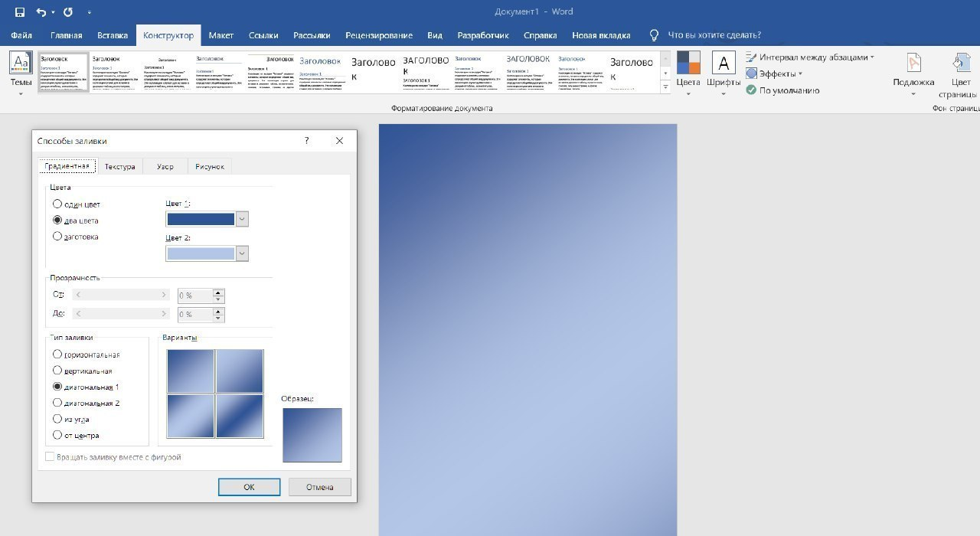Open the Темы themes gallery icon
The image size is (980, 536).
pyautogui.click(x=20, y=63)
